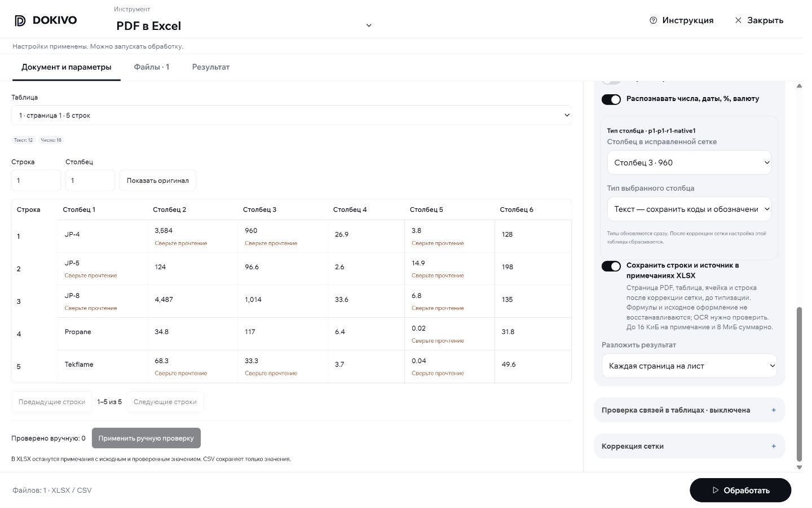Select the cell with value 960
Image resolution: width=812 pixels, height=508 pixels.
point(283,236)
